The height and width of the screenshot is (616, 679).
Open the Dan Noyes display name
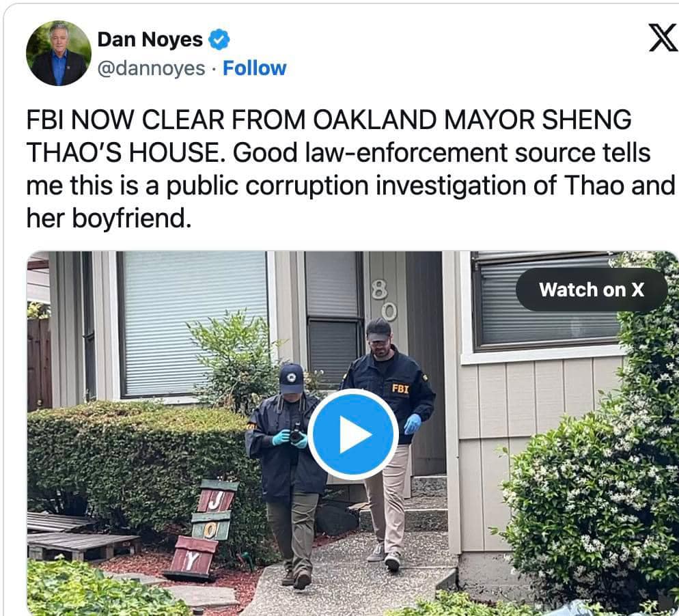[x=150, y=40]
